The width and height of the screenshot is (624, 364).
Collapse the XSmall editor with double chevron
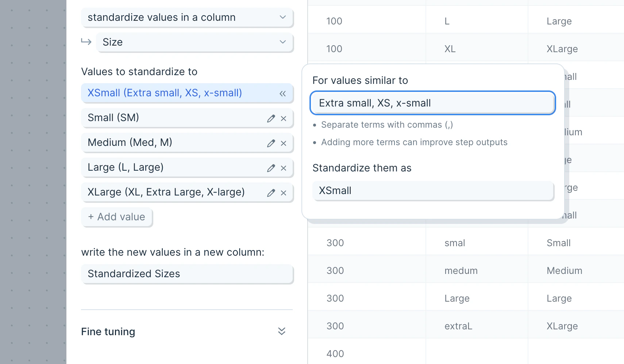[x=282, y=94]
